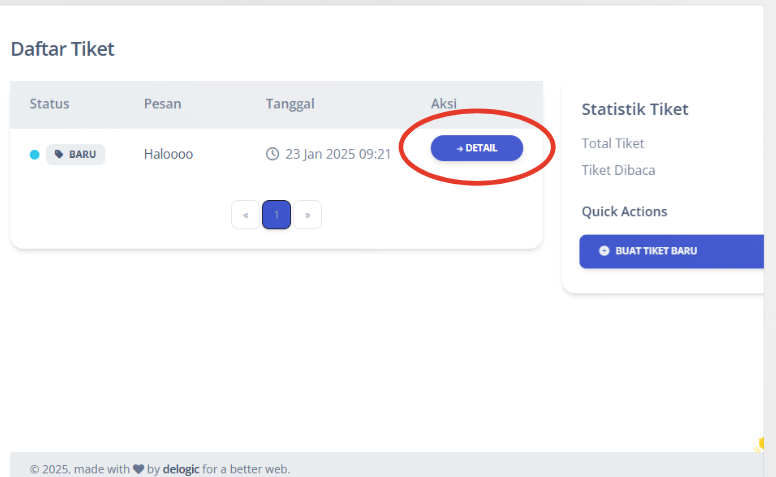Go to next page with » arrow
The height and width of the screenshot is (477, 776).
pos(307,215)
